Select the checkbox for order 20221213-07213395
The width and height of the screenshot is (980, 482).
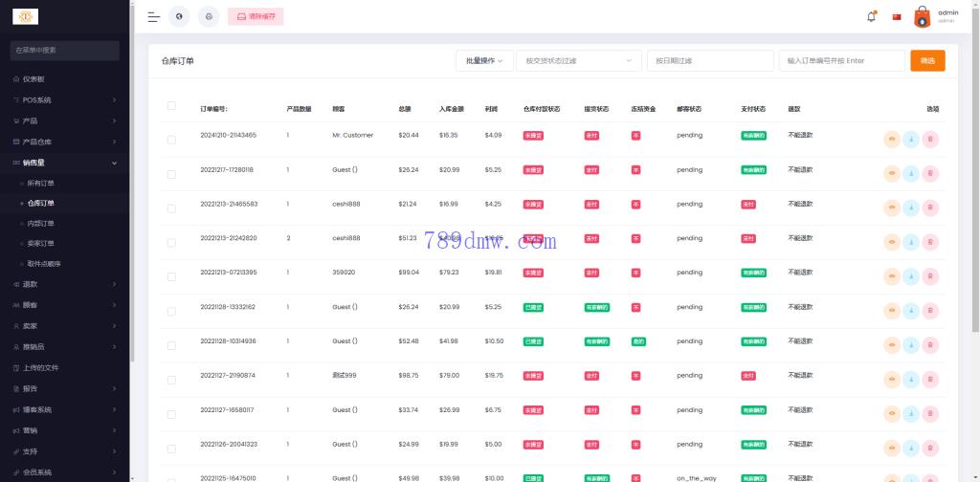[171, 277]
